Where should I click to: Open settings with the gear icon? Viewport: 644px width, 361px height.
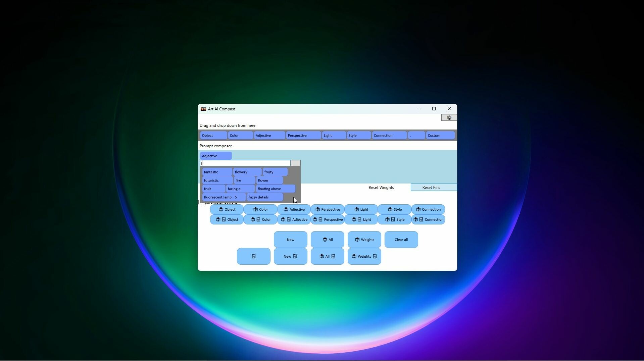tap(449, 118)
